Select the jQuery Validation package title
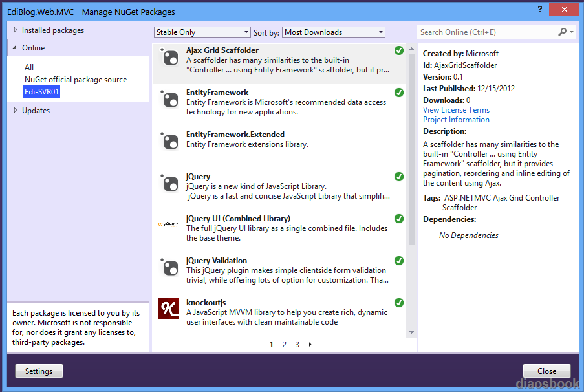Viewport: 584px width, 392px height. (217, 261)
